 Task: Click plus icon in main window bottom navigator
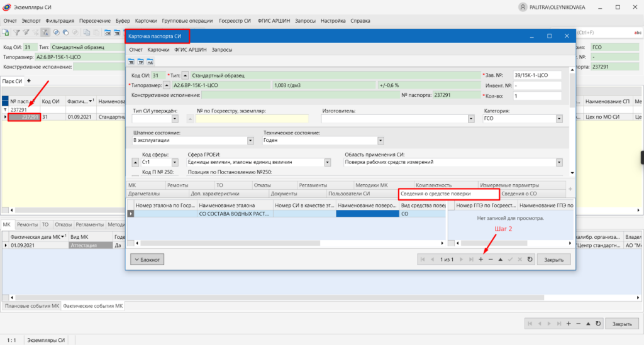click(x=569, y=324)
